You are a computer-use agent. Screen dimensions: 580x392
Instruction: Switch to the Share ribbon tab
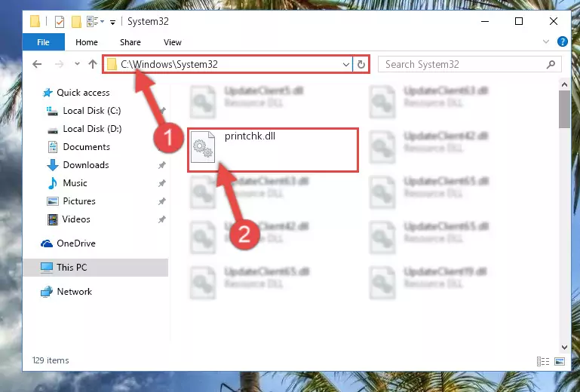pyautogui.click(x=130, y=42)
